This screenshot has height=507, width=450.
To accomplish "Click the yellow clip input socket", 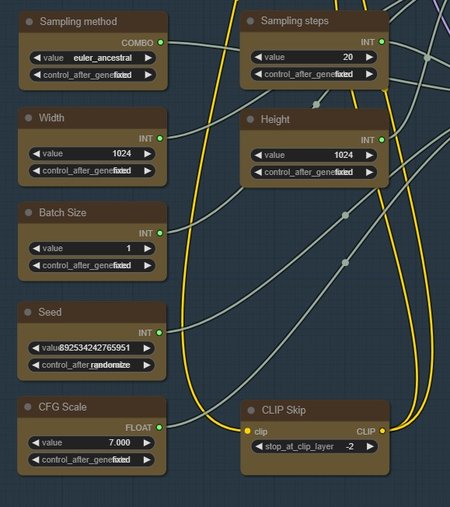I will click(247, 431).
